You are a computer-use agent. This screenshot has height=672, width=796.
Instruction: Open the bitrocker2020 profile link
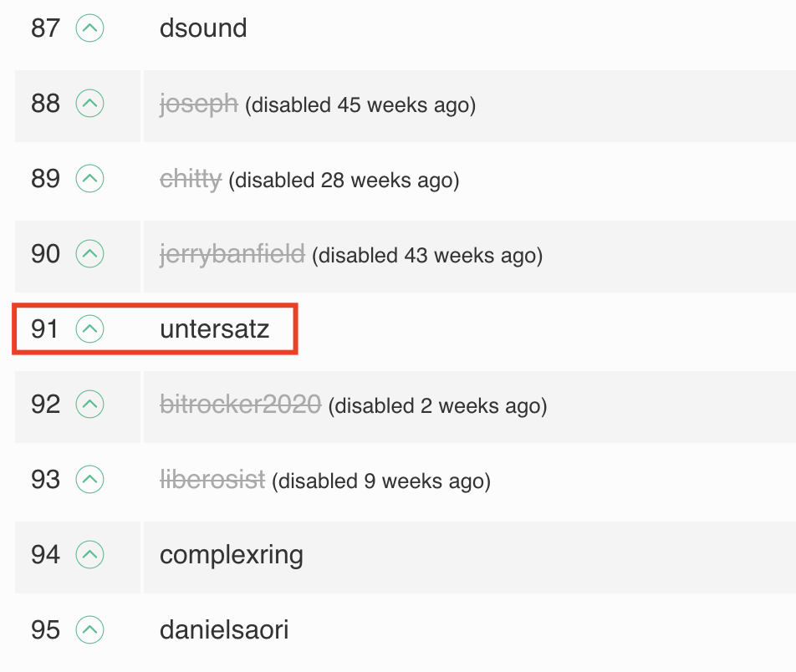coord(241,405)
